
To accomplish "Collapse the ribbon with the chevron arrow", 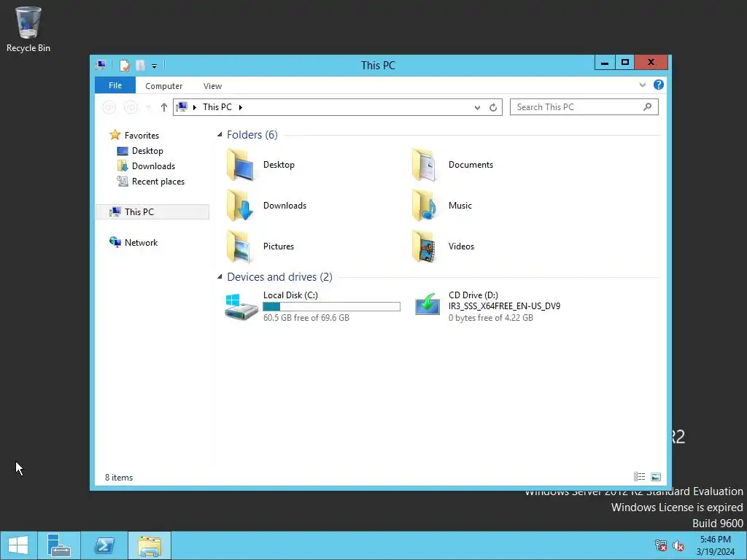I will coord(642,85).
